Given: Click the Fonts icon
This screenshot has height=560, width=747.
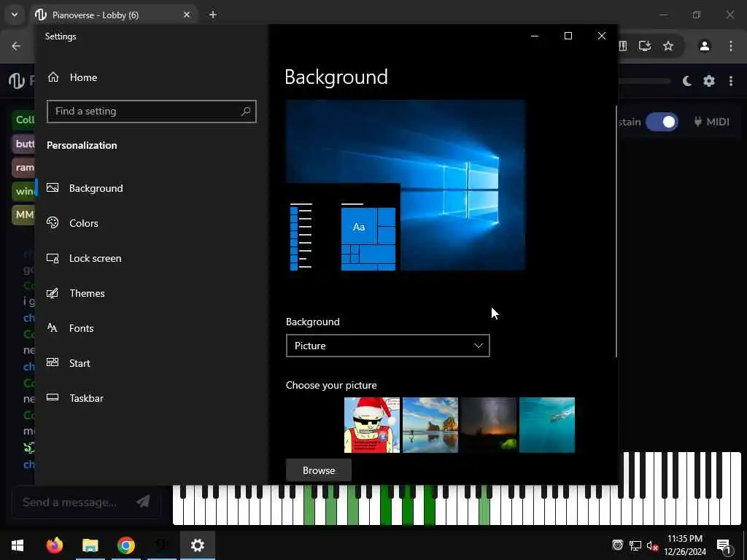Looking at the screenshot, I should 53,327.
